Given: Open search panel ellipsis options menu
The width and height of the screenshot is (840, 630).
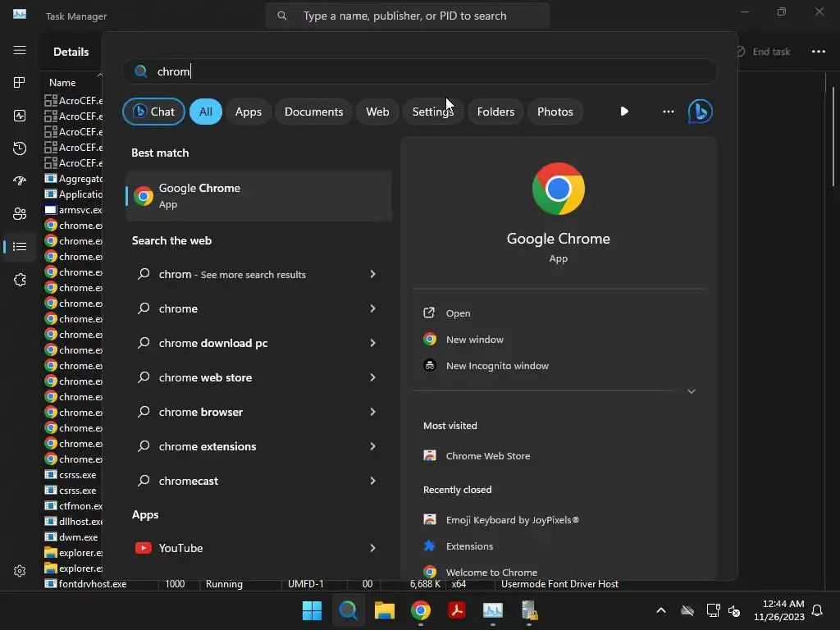Looking at the screenshot, I should tap(668, 112).
